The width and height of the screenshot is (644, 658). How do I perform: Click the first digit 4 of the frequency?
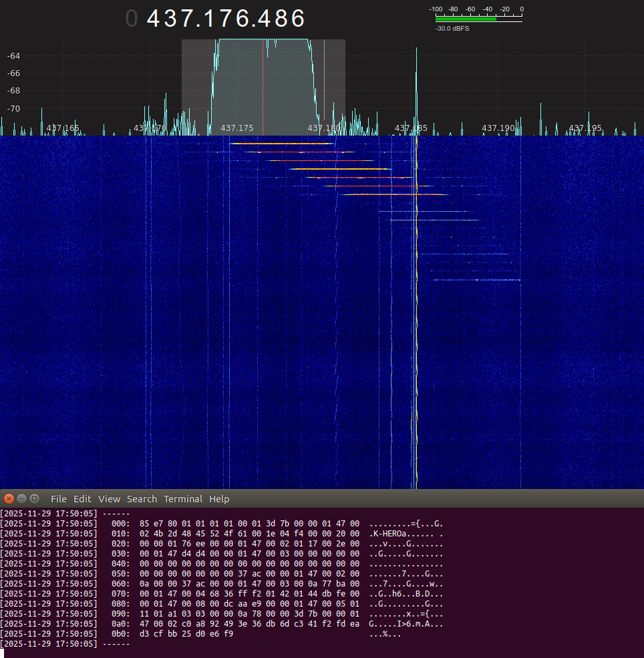click(x=154, y=19)
